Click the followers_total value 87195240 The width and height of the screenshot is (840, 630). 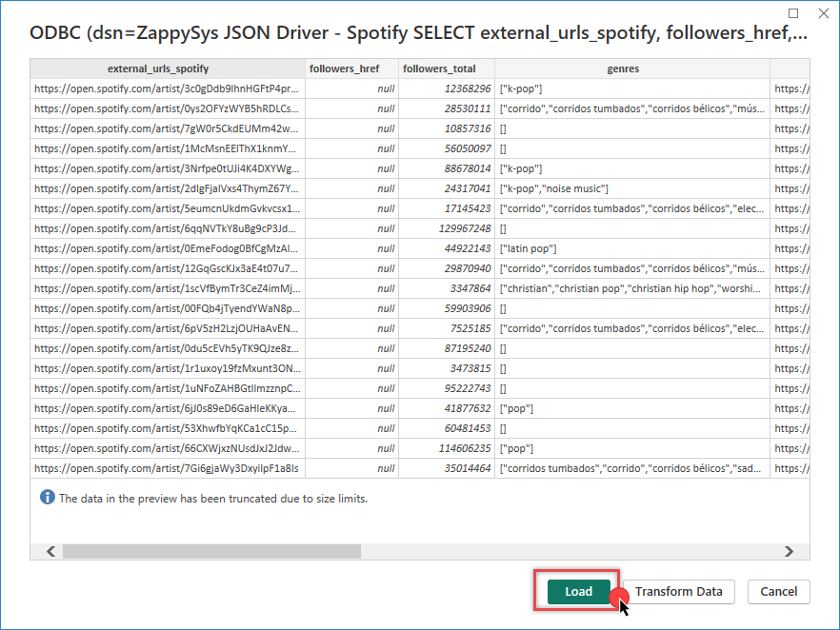(x=447, y=348)
